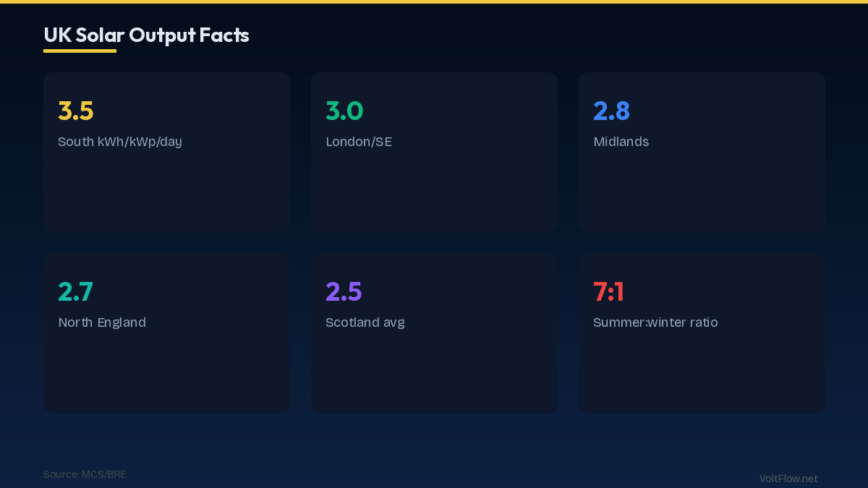Select the blue 2.8 number
868x488 pixels.
coord(611,111)
